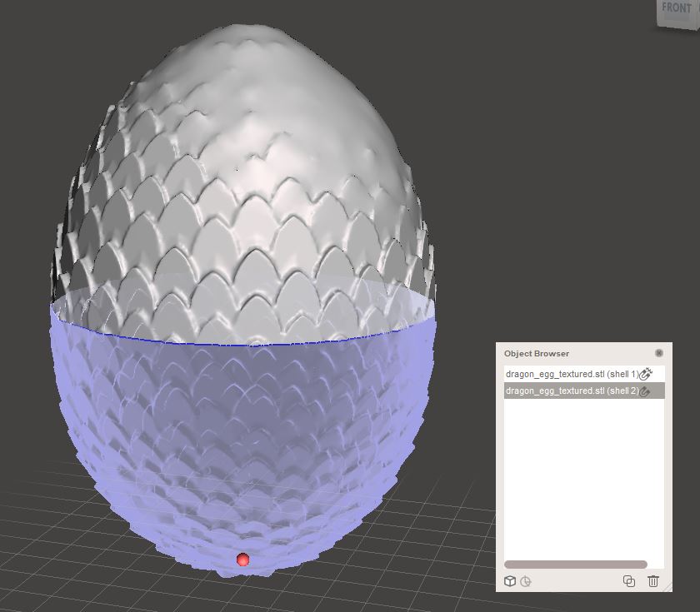
Task: Select dragon_egg_textured.stl (shell 2) object row
Action: point(584,391)
